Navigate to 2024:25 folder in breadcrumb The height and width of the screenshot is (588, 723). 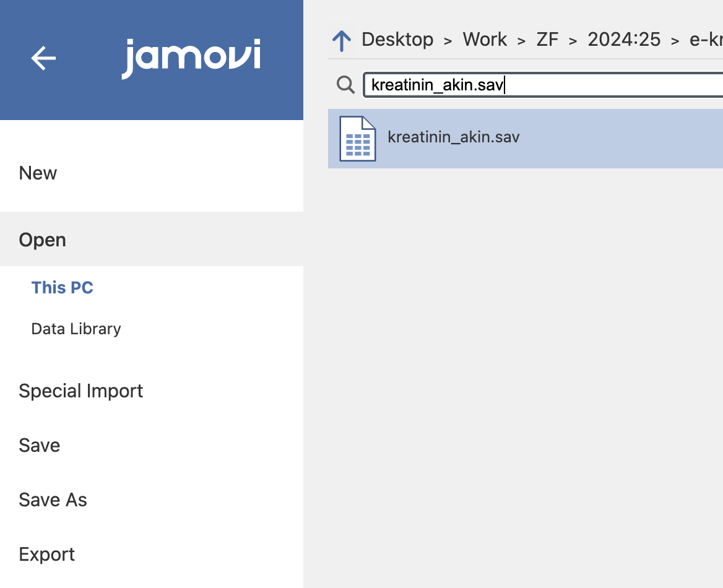point(625,40)
